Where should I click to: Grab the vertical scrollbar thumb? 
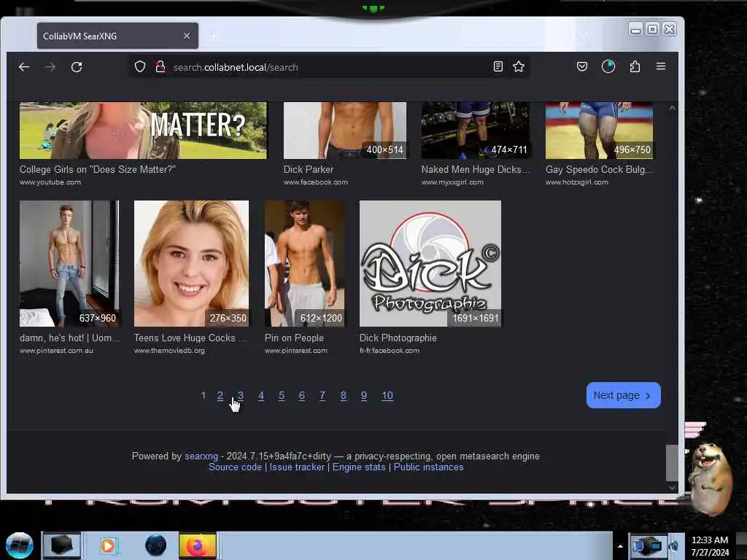click(x=672, y=463)
